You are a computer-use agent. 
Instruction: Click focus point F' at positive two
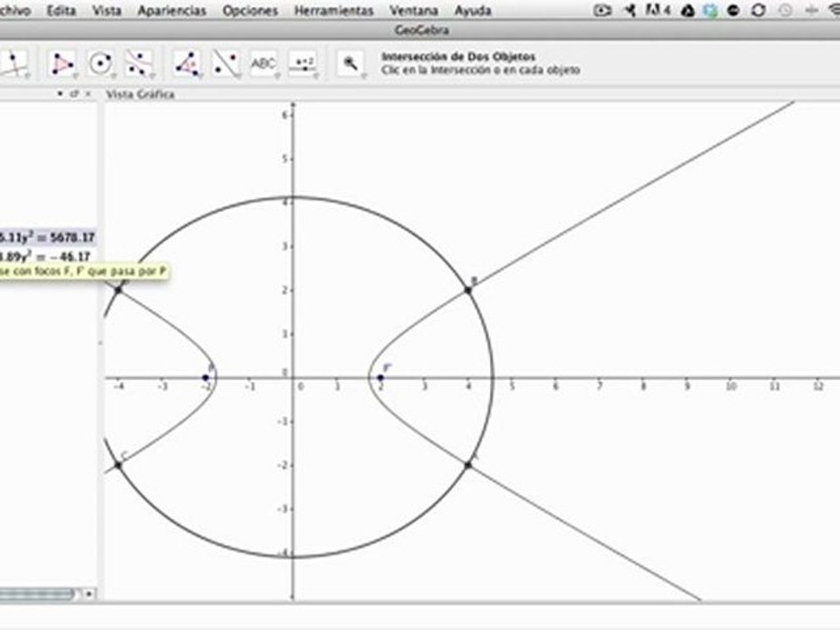pyautogui.click(x=381, y=378)
